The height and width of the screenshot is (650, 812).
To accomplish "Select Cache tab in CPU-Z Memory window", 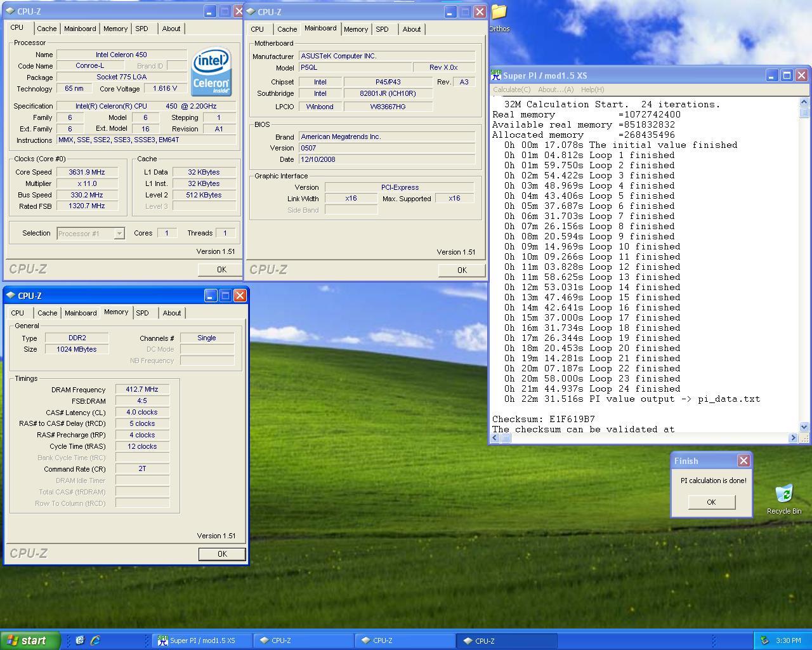I will tap(47, 313).
